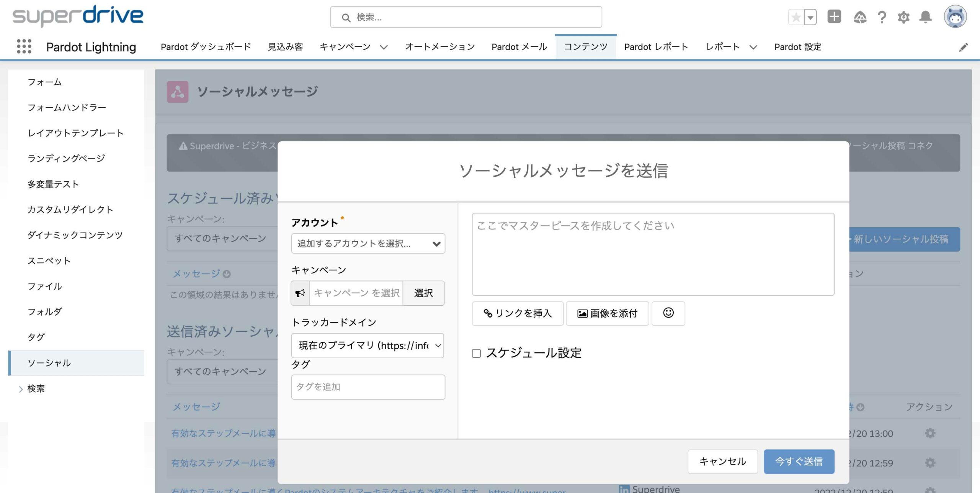The height and width of the screenshot is (493, 980).
Task: Open ダイナミックコンテンツ in the sidebar
Action: (x=75, y=235)
